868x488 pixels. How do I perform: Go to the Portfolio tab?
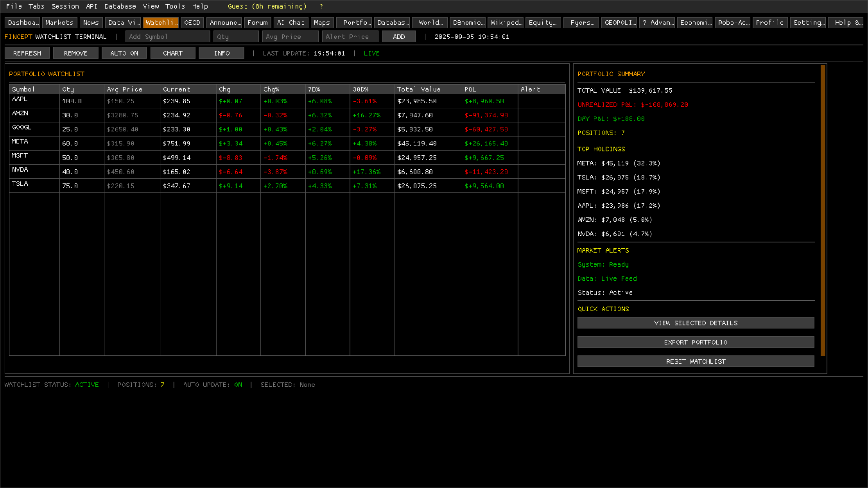pyautogui.click(x=356, y=23)
